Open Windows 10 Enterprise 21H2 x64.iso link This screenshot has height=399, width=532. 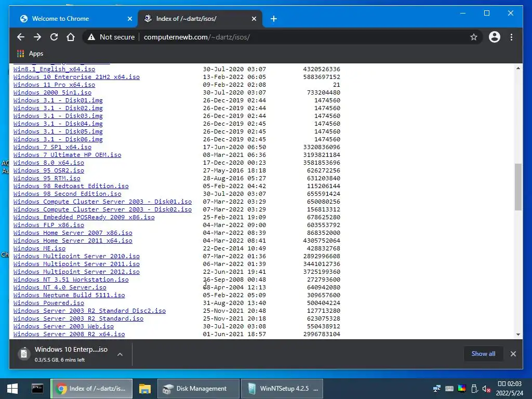pos(76,77)
